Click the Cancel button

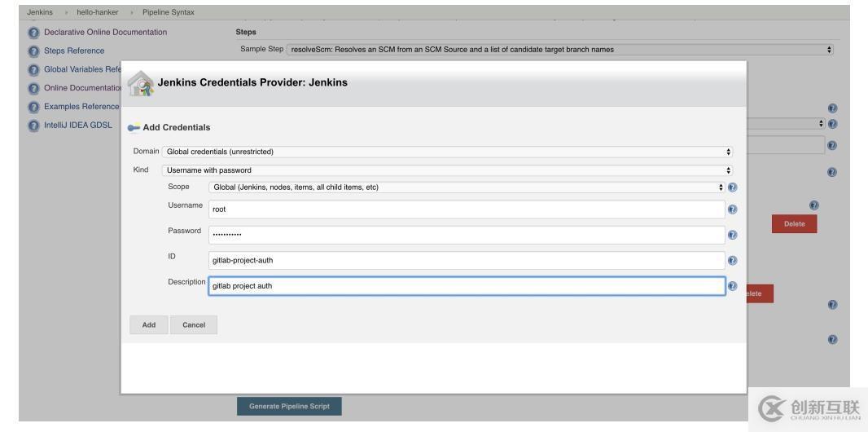click(x=194, y=325)
